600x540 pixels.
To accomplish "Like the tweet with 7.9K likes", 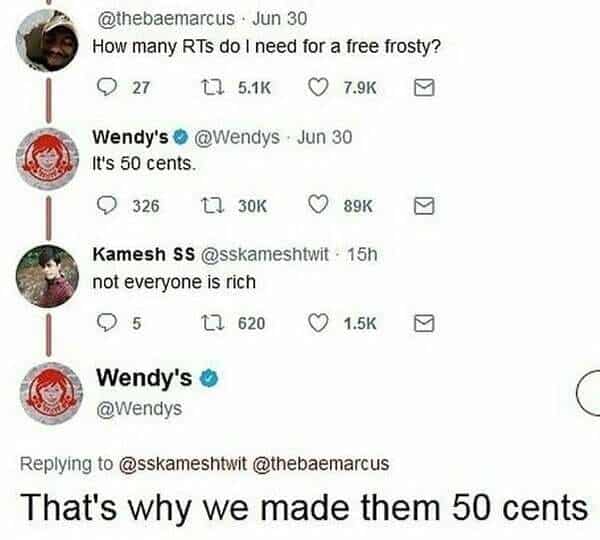I will click(318, 87).
